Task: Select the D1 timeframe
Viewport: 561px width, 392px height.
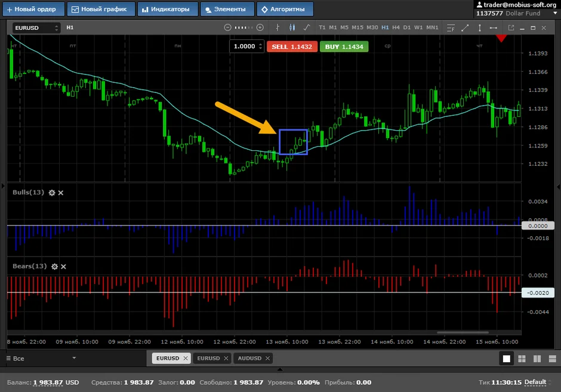Action: pyautogui.click(x=407, y=27)
